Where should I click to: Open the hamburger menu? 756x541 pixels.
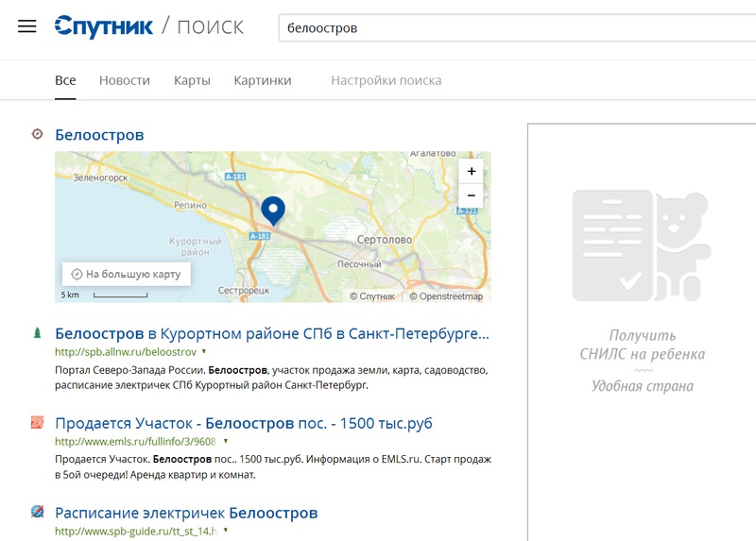[x=27, y=26]
